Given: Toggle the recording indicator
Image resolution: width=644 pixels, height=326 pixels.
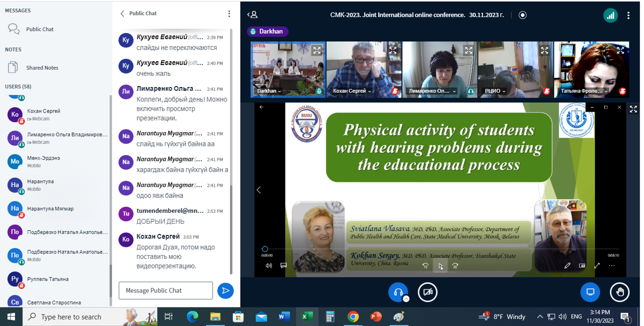Looking at the screenshot, I should pos(522,15).
